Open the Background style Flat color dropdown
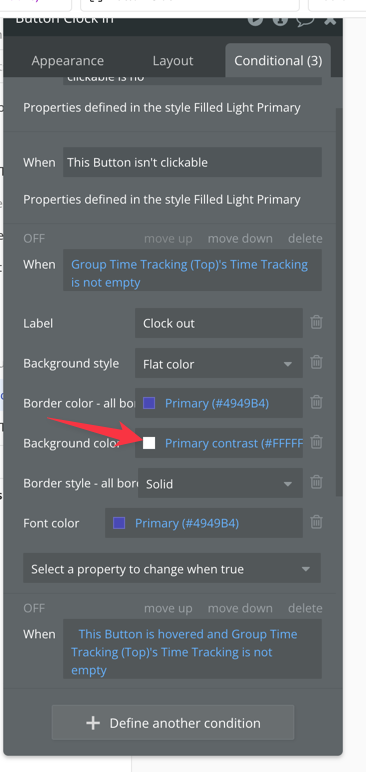 [x=219, y=363]
